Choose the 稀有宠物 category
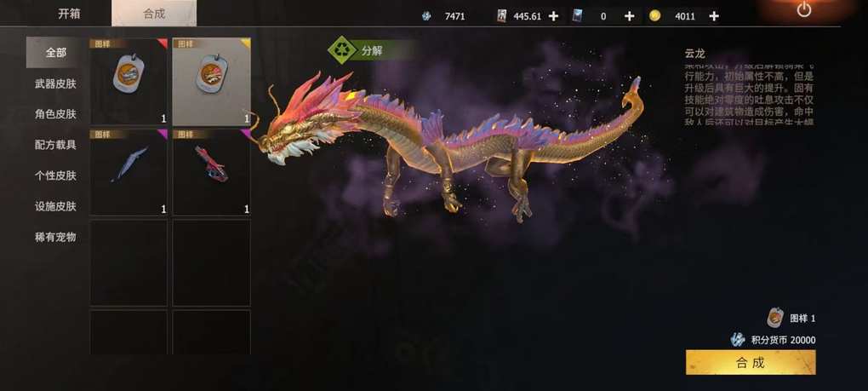This screenshot has height=391, width=868. point(56,237)
